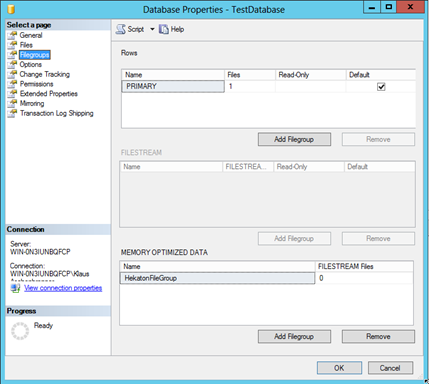Click the Mirroring page icon

[x=12, y=103]
